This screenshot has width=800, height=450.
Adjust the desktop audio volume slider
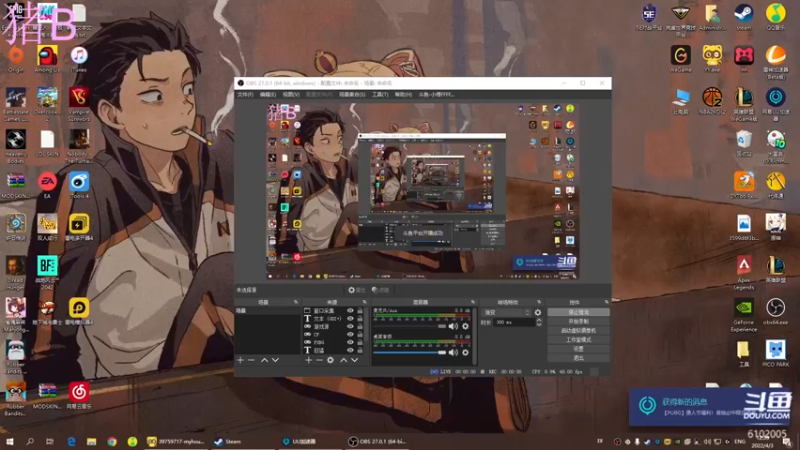[410, 353]
